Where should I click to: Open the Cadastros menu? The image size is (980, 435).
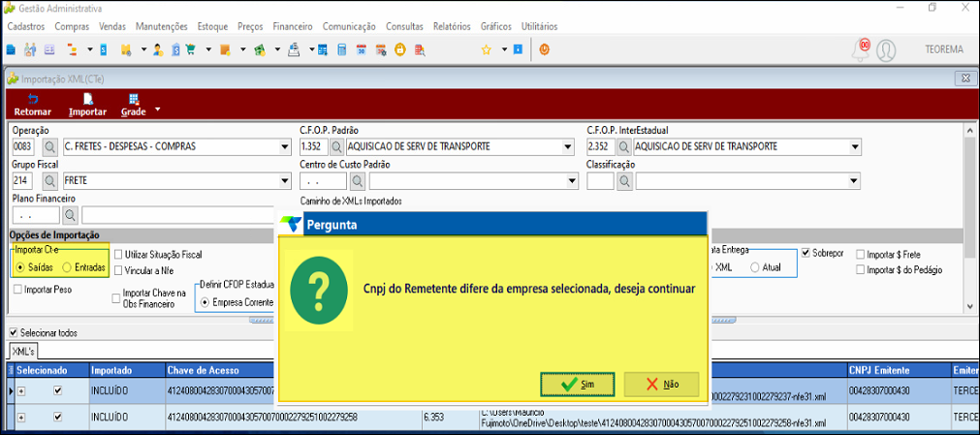[x=25, y=27]
